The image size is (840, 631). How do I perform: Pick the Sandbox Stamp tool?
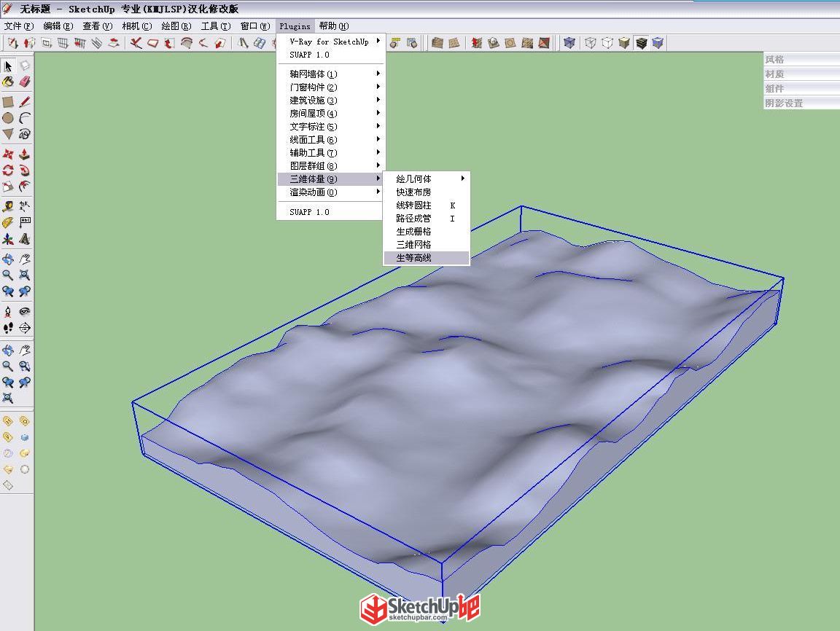(x=494, y=43)
